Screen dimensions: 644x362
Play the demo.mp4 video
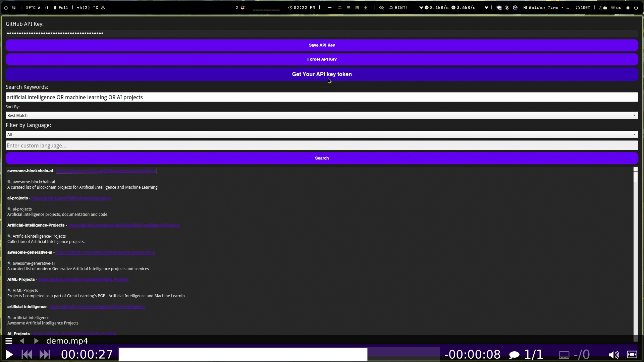[9, 354]
